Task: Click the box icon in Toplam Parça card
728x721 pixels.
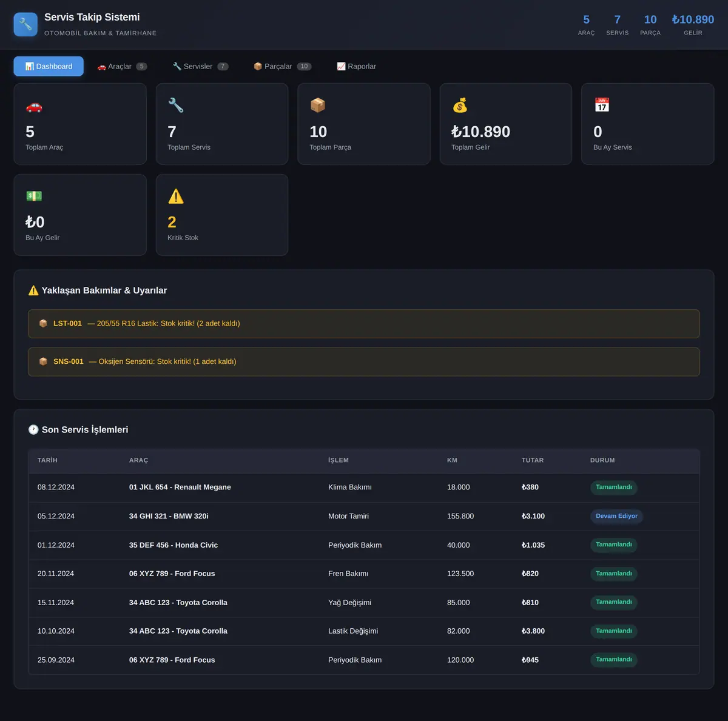Action: [318, 106]
